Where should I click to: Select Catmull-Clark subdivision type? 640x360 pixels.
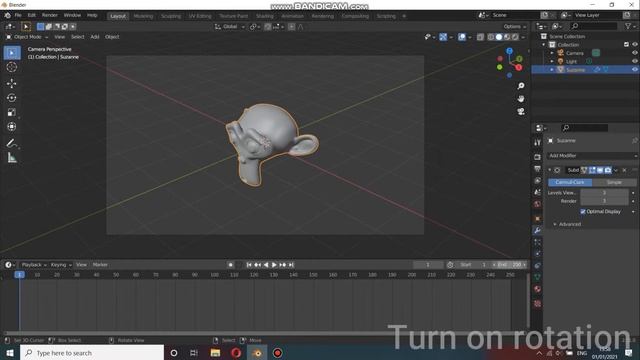pos(570,182)
